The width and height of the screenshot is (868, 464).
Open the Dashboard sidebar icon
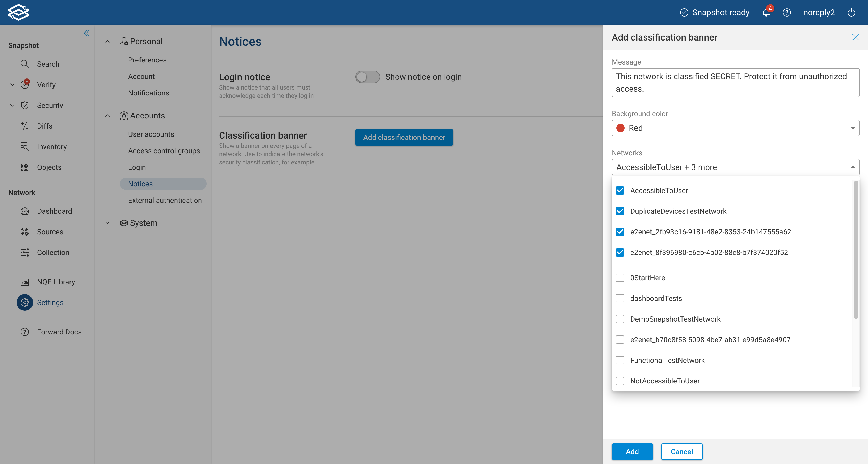(25, 211)
